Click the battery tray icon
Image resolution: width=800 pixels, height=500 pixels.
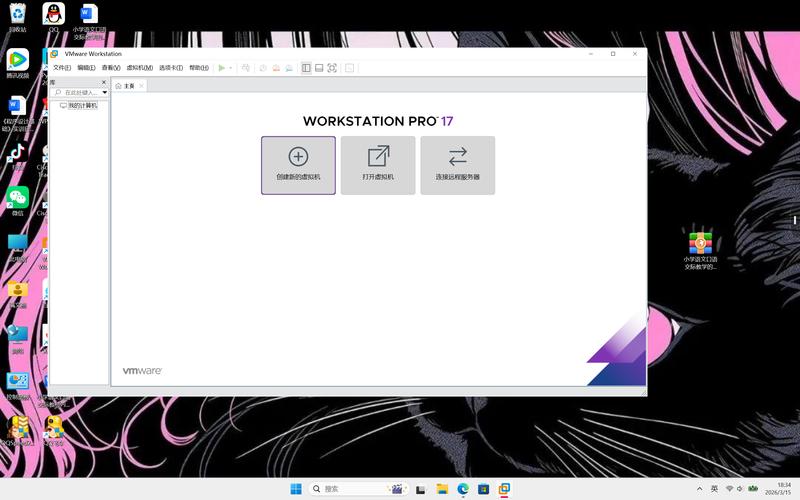click(x=753, y=489)
